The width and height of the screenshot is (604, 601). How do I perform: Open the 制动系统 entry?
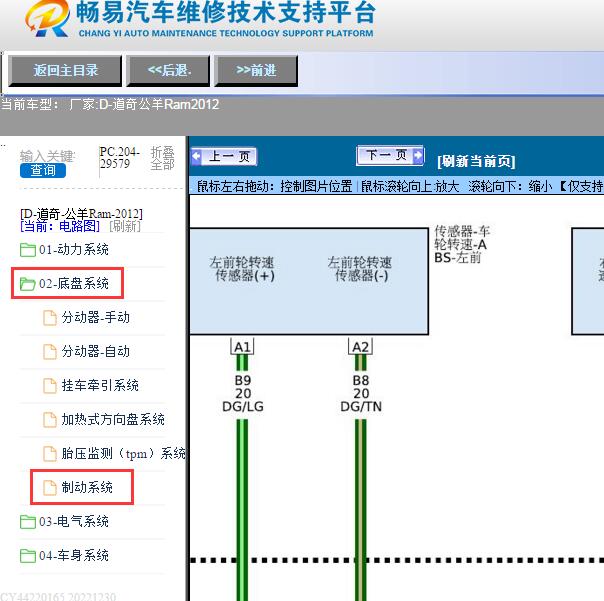(x=87, y=487)
